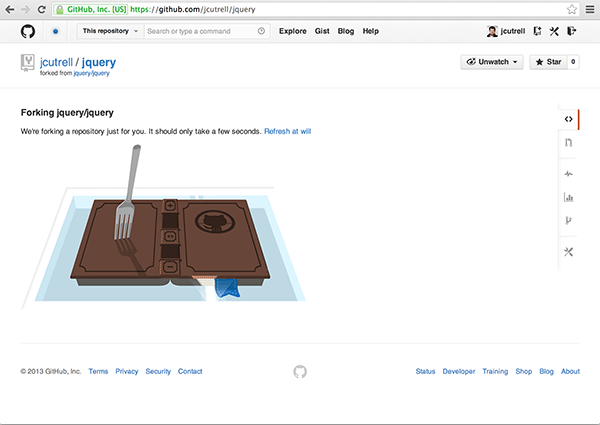Click the jcutrell username in header
This screenshot has width=600, height=425.
tap(513, 31)
